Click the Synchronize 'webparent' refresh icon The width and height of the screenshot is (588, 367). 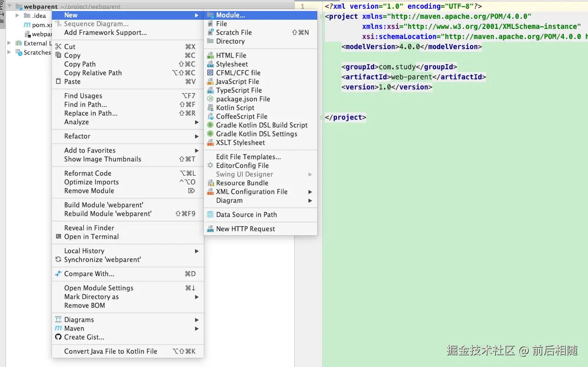tap(58, 260)
